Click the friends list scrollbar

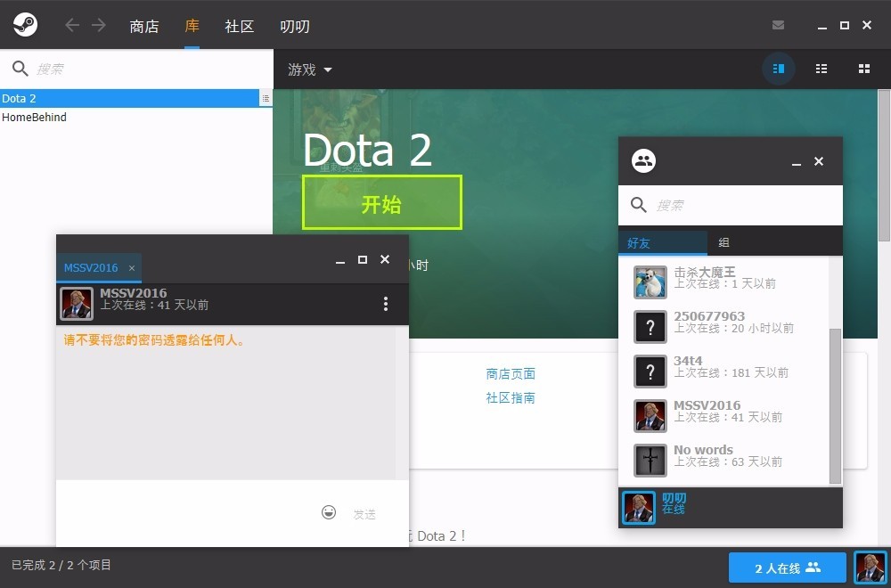click(x=835, y=405)
